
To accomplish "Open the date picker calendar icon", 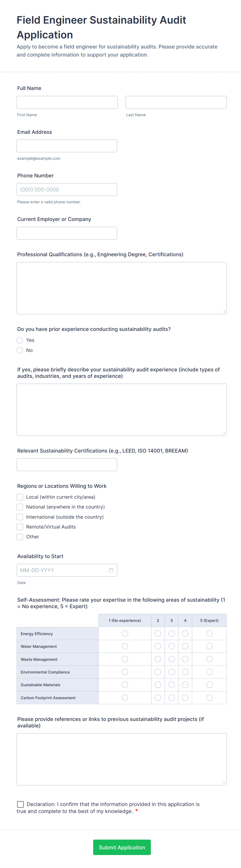I will click(111, 570).
